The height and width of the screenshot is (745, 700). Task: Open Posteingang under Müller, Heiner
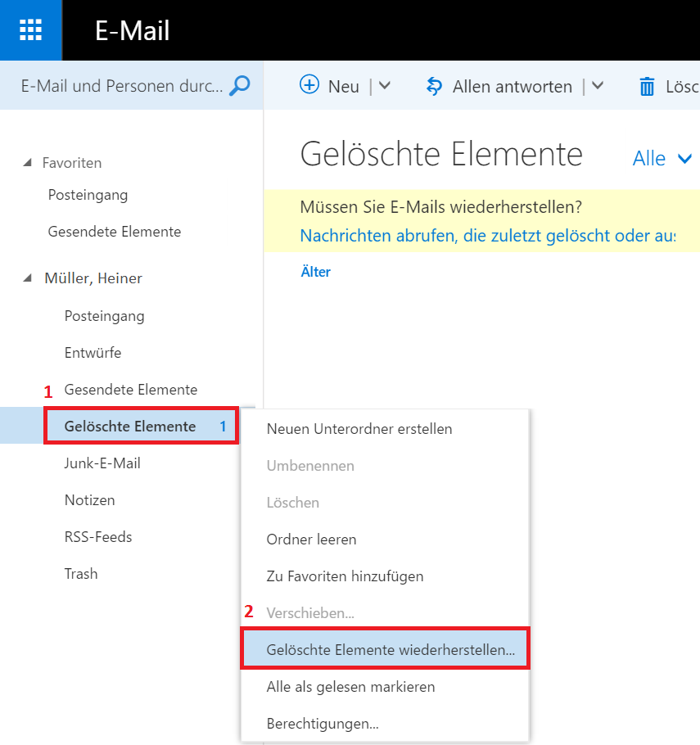105,317
